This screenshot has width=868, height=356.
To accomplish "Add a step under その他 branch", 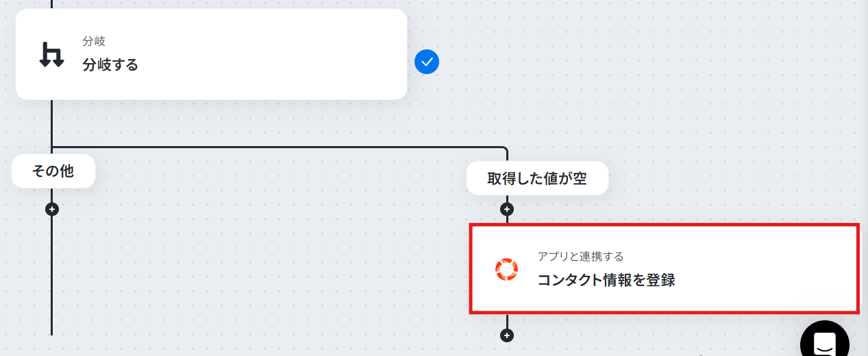I will (x=52, y=209).
